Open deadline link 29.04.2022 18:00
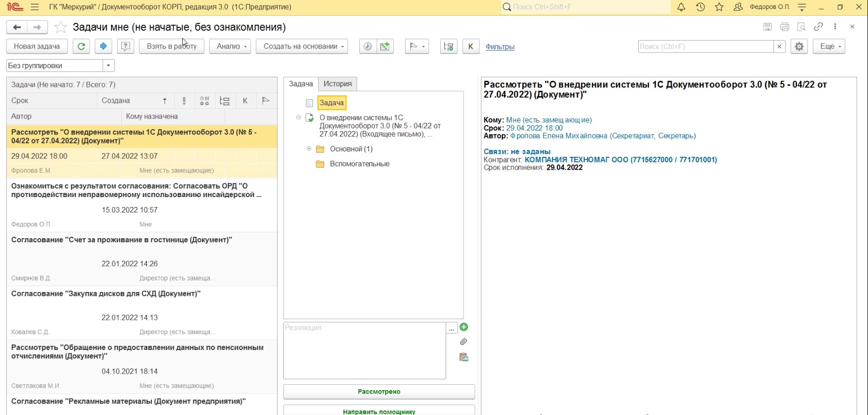The width and height of the screenshot is (868, 415). (534, 128)
